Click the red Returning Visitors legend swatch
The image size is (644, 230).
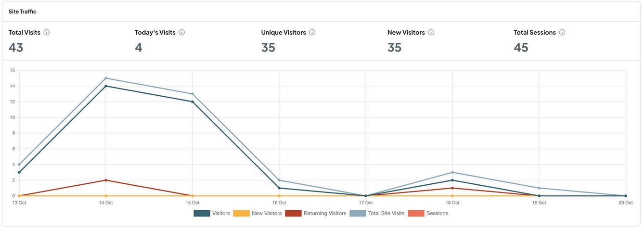point(293,213)
